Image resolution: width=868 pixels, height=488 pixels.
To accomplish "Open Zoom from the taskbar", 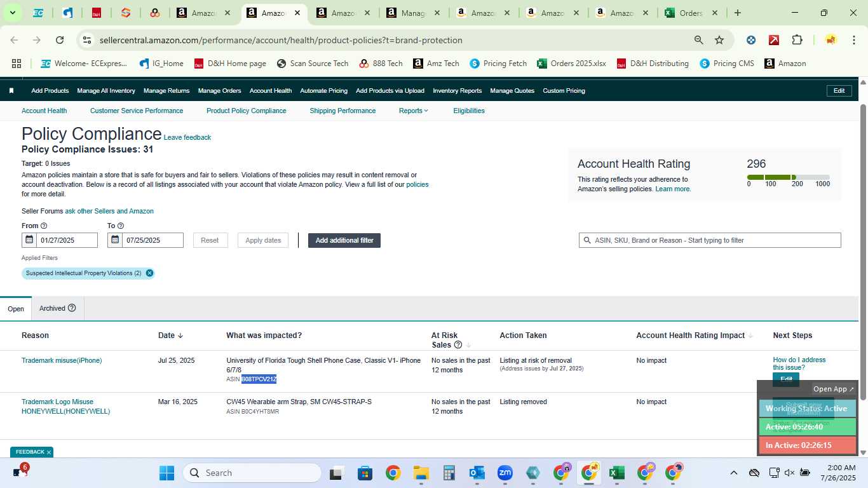I will 505,473.
